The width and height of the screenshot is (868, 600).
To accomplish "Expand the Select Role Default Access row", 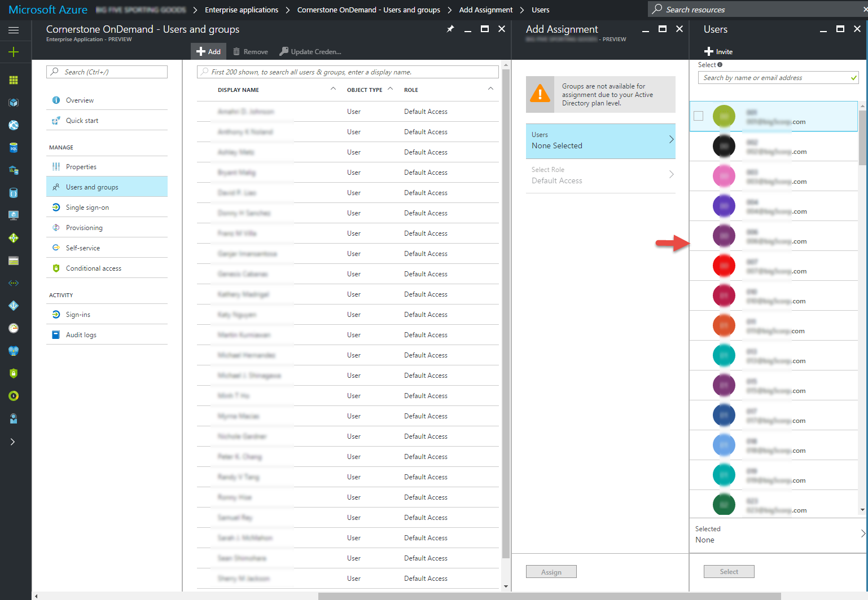I will [600, 175].
